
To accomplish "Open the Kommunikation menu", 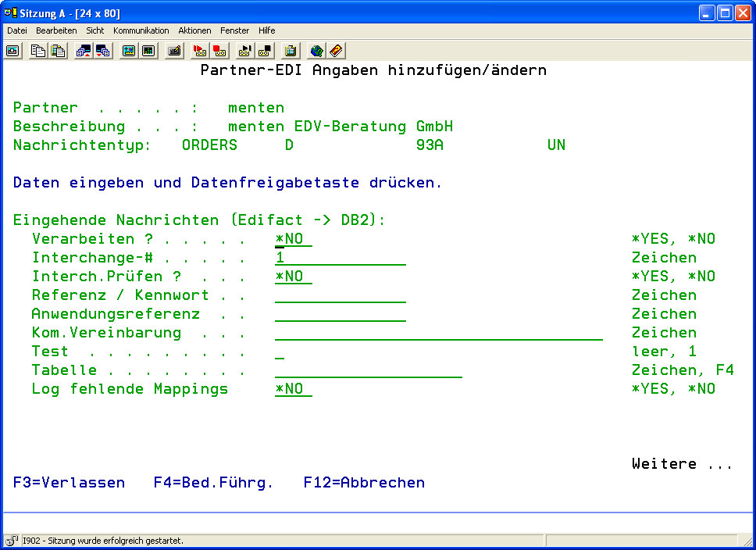I will (x=141, y=30).
